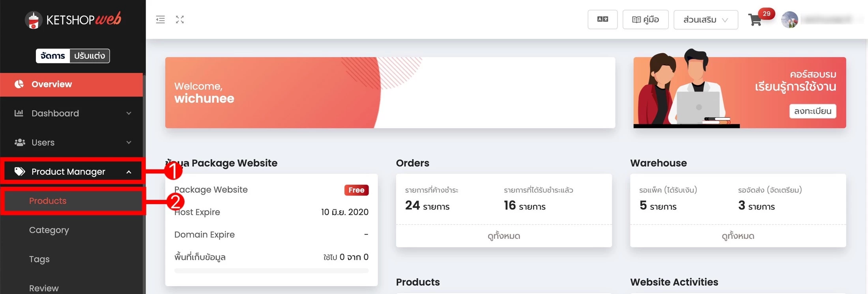Click the storage usage progress bar
Screen dimensions: 868x294
pos(271,271)
